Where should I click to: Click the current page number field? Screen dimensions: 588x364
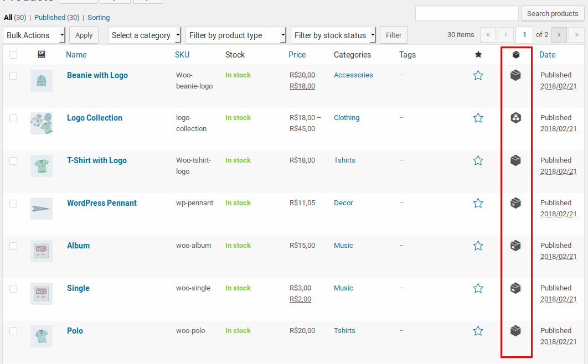click(x=524, y=35)
